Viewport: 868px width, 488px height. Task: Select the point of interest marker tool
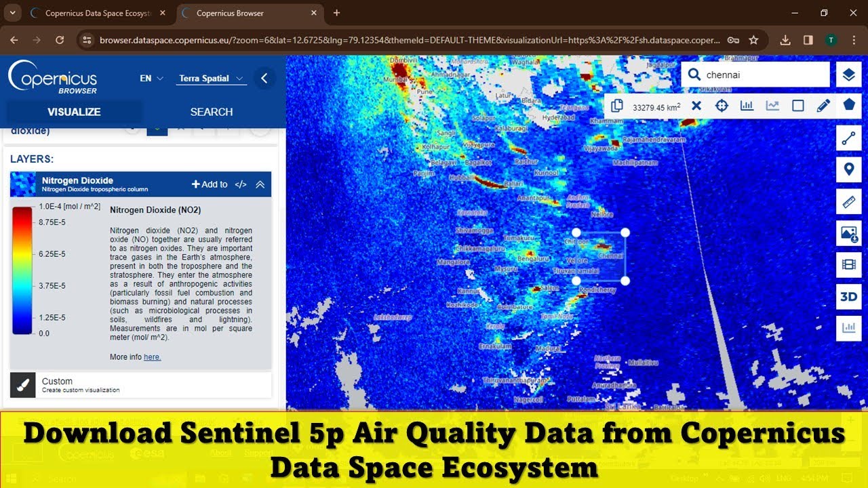pyautogui.click(x=849, y=169)
